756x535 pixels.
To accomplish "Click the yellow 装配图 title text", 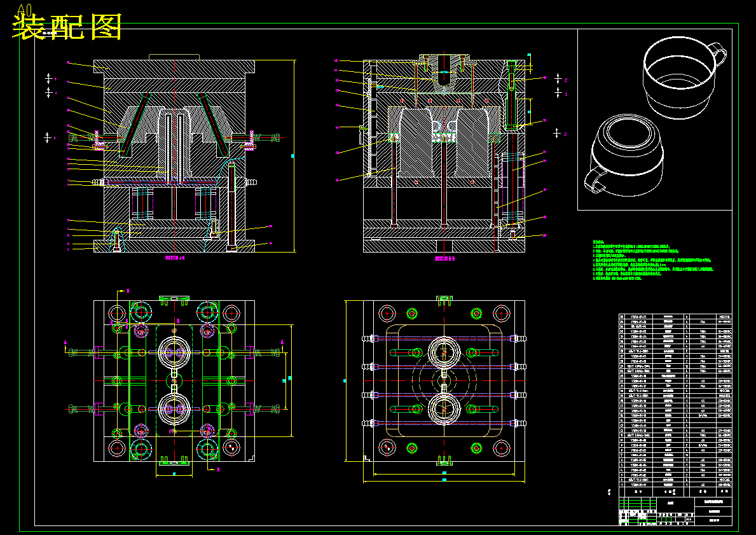I will (x=67, y=27).
